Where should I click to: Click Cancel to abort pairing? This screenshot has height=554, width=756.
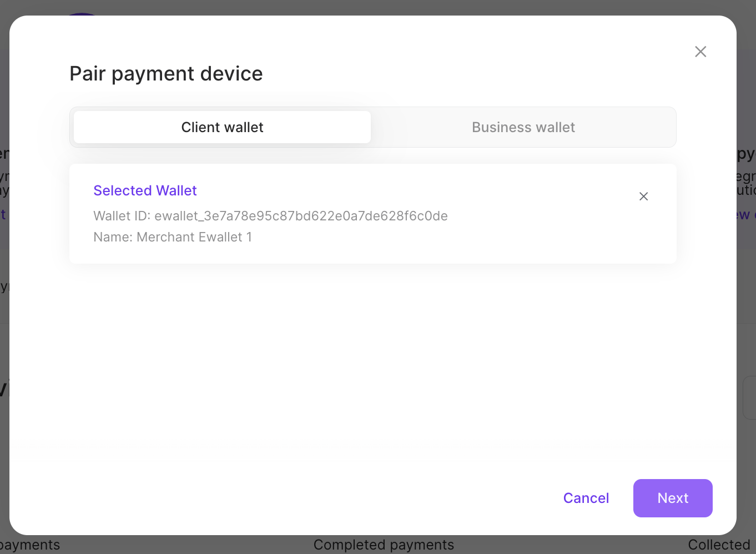[x=586, y=498]
